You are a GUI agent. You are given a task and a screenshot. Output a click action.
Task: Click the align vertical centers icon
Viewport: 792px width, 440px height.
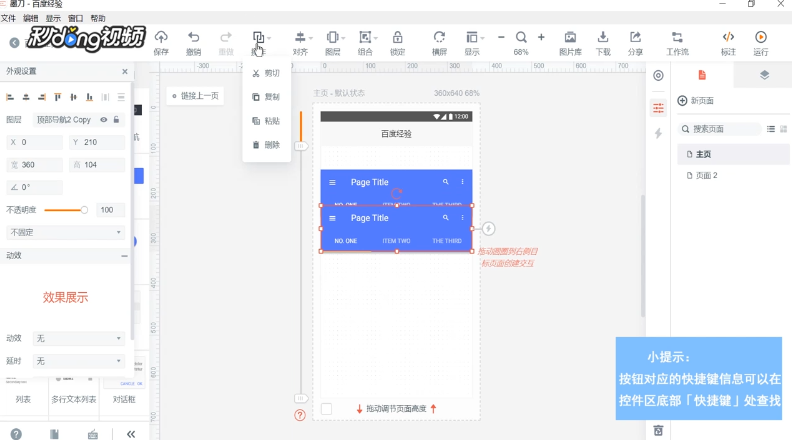(74, 97)
